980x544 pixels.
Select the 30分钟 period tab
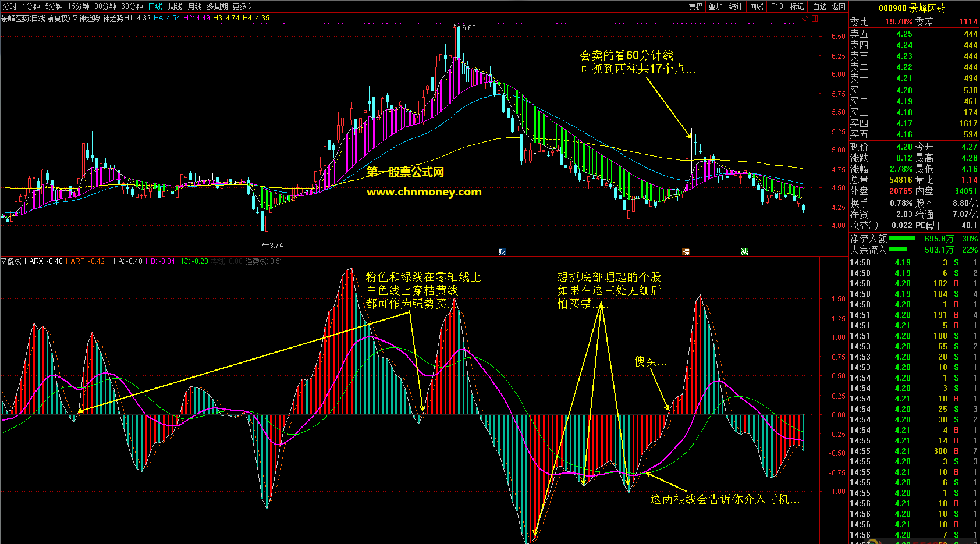tap(105, 6)
